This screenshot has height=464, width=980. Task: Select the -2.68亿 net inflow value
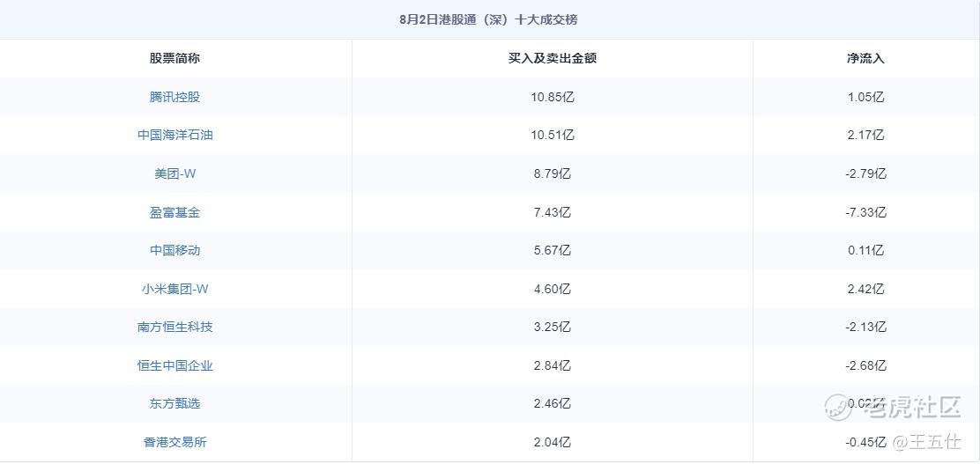(865, 366)
